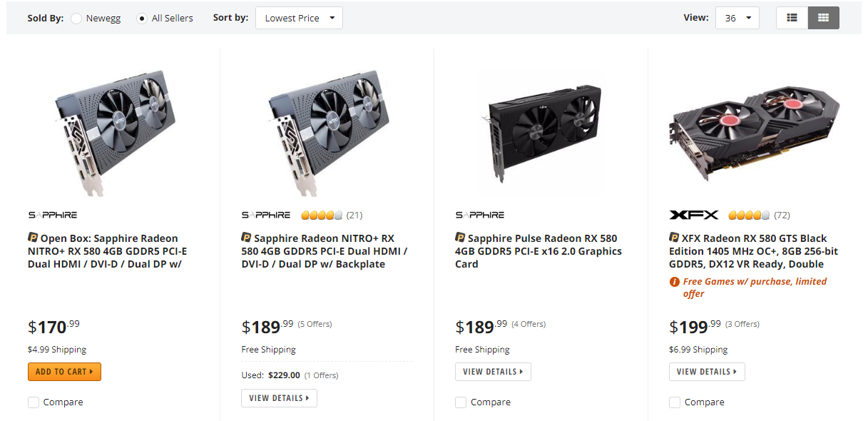This screenshot has height=421, width=868.
Task: Click star rating of the XFX card
Action: pos(749,215)
